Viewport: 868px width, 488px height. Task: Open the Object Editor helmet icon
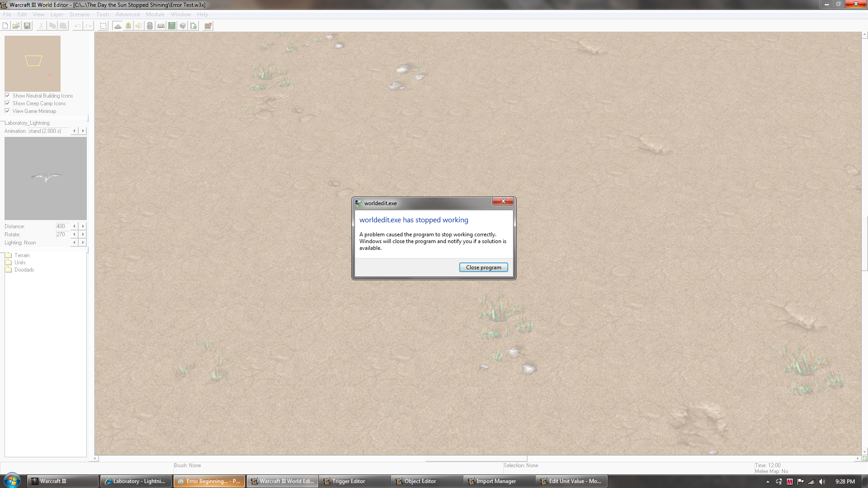(150, 26)
